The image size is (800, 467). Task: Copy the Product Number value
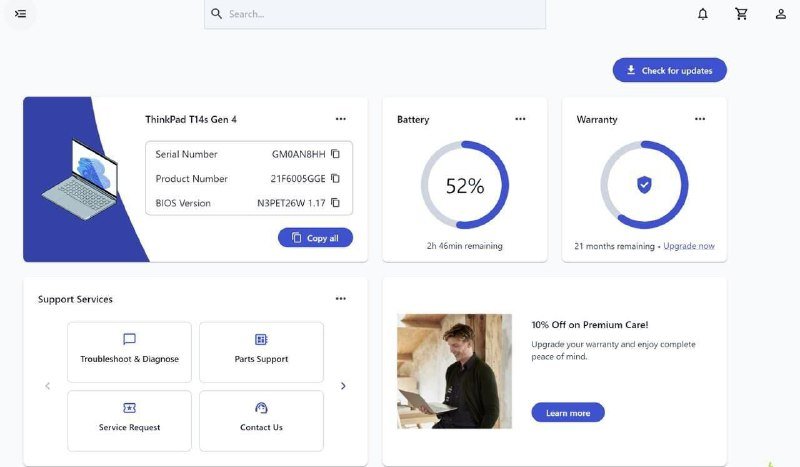pyautogui.click(x=336, y=178)
